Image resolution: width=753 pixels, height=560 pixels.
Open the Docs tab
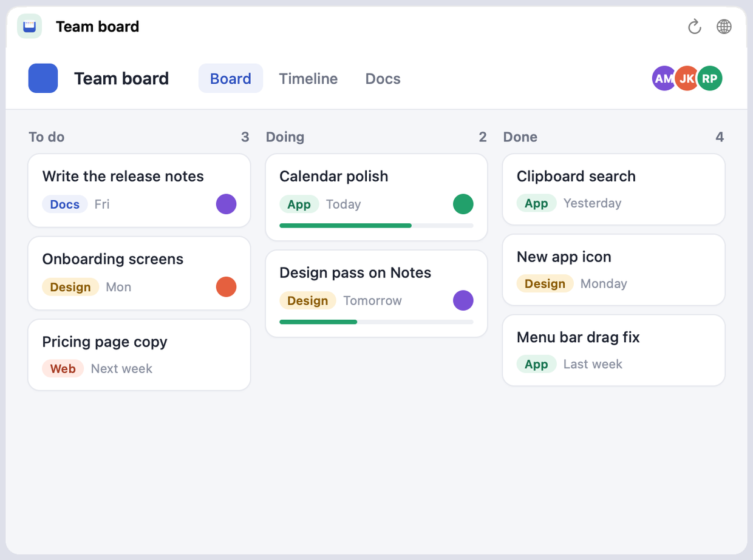[383, 78]
